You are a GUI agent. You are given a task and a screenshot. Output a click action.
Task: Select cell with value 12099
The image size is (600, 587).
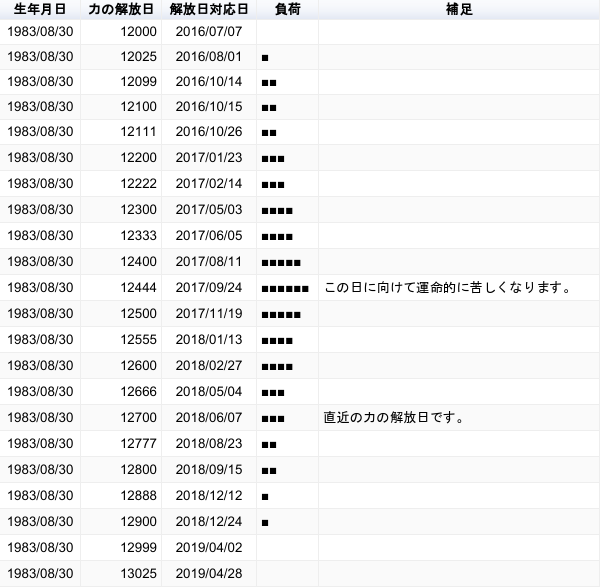coord(121,82)
